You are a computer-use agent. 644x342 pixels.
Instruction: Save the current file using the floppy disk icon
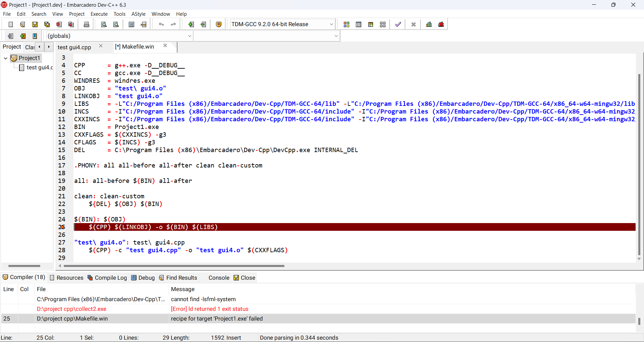pos(35,24)
